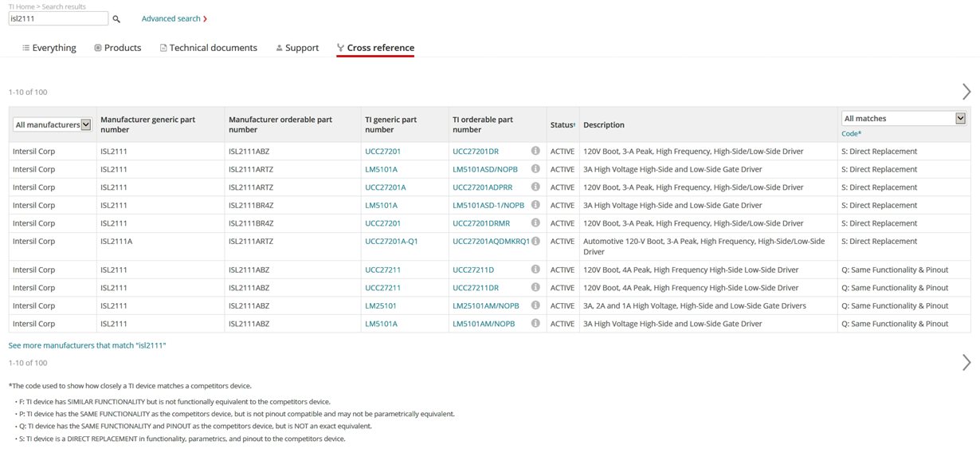Image resolution: width=980 pixels, height=449 pixels.
Task: Open the UCC27201DRMR orderable part link
Action: (x=481, y=223)
